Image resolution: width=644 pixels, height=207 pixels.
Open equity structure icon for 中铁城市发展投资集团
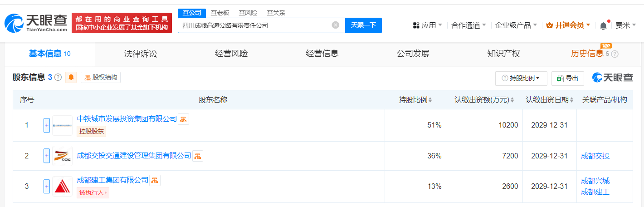(183, 119)
